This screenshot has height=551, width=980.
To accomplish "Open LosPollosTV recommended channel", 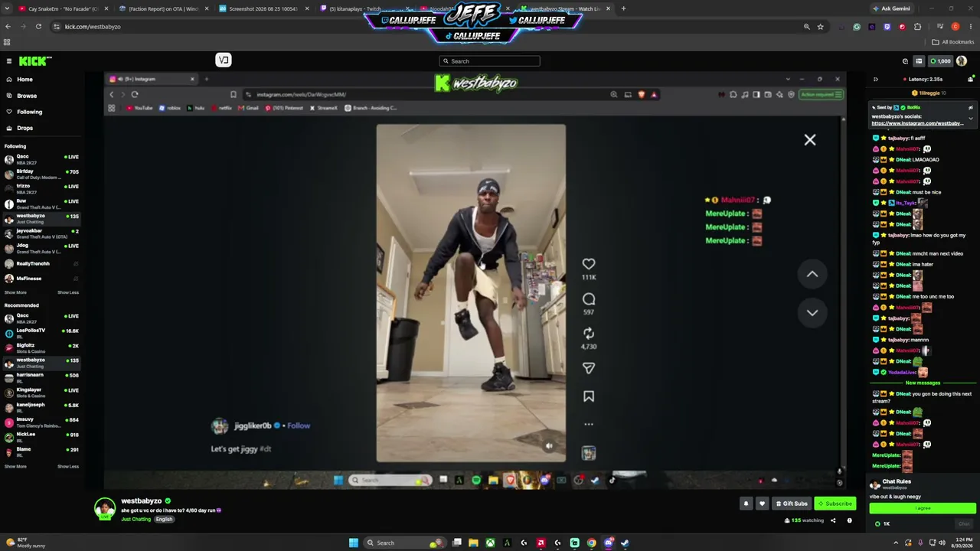I will [41, 332].
